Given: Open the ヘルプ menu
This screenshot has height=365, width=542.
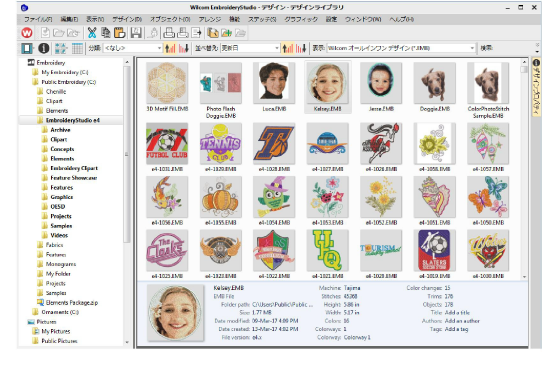Looking at the screenshot, I should (x=401, y=19).
